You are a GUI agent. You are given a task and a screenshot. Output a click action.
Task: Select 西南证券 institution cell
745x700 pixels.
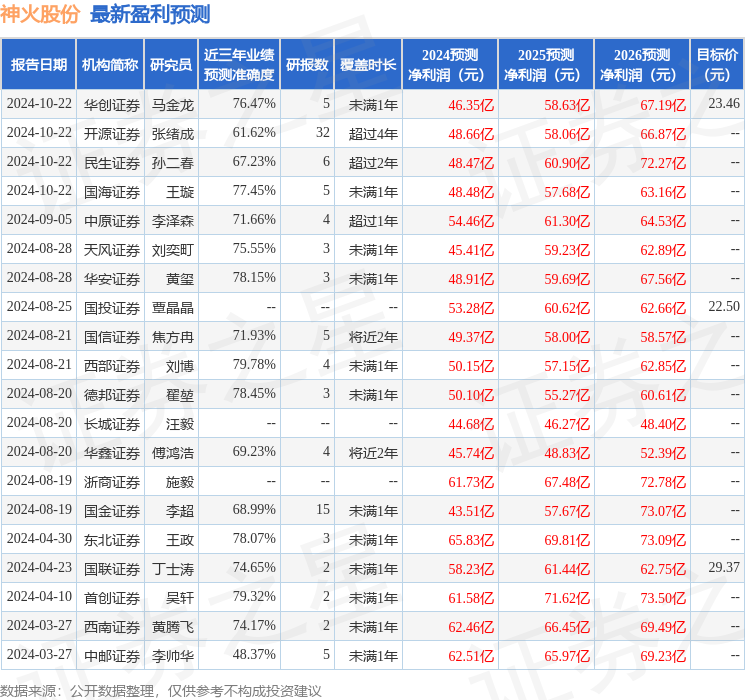click(112, 626)
